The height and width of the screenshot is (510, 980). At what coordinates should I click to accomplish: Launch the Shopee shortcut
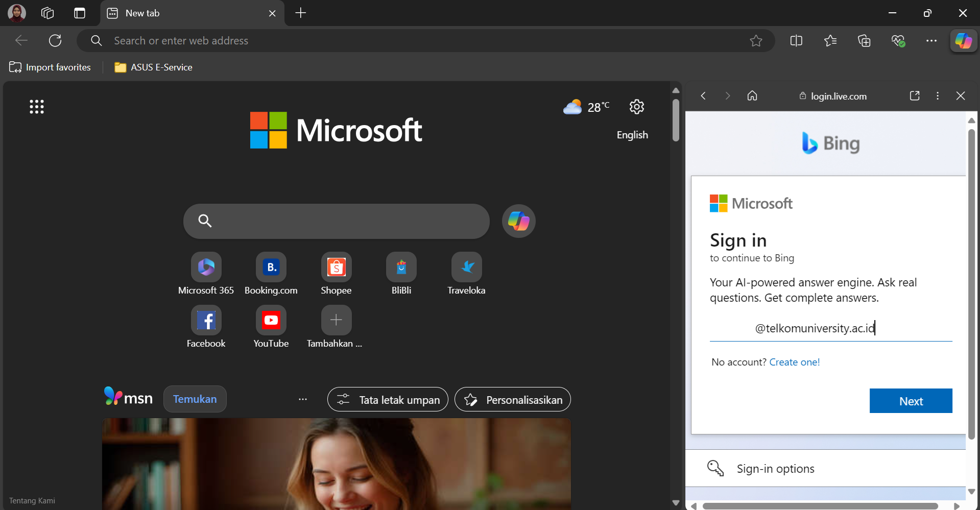pyautogui.click(x=336, y=266)
